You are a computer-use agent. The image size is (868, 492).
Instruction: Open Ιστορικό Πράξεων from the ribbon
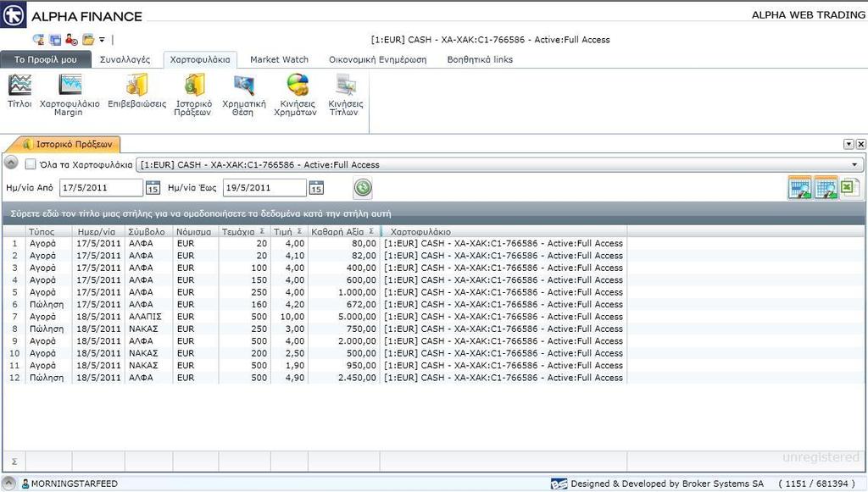click(194, 95)
